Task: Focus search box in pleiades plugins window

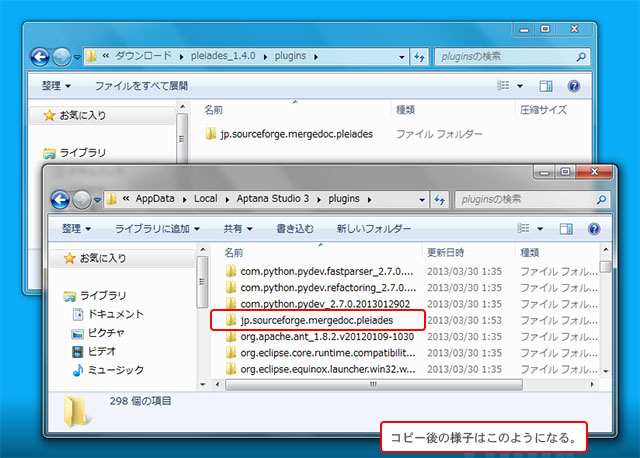Action: point(505,57)
